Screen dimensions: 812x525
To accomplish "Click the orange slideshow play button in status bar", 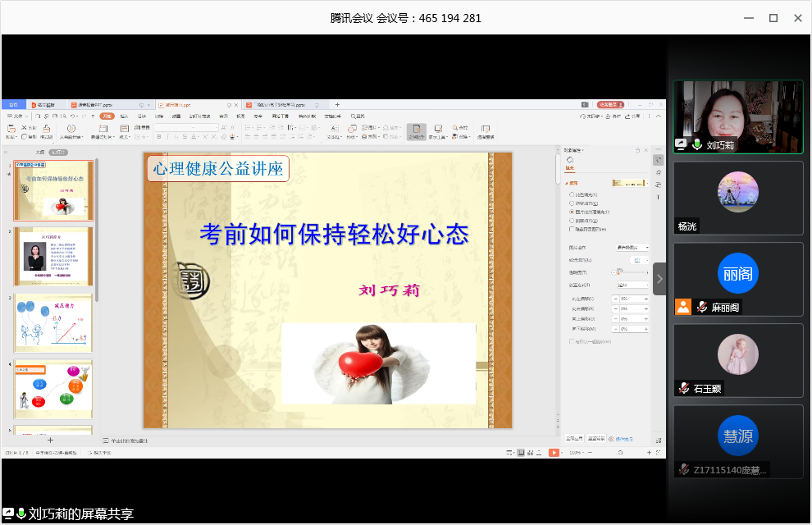I will (554, 453).
